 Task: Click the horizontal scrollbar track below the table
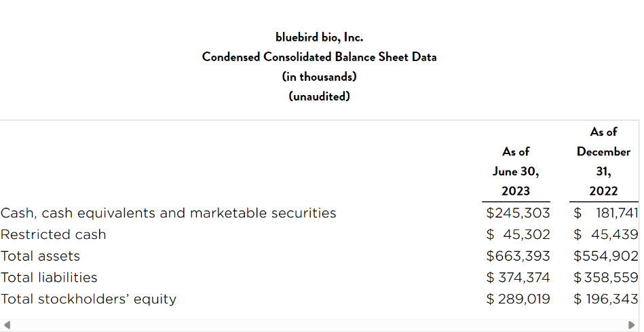pyautogui.click(x=319, y=324)
